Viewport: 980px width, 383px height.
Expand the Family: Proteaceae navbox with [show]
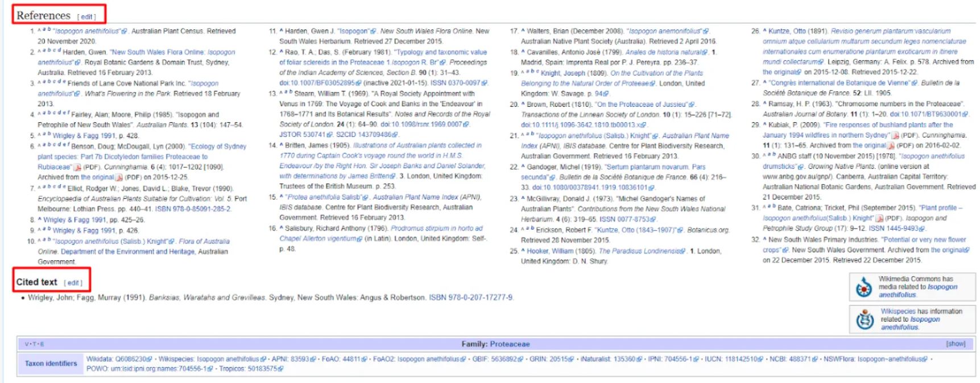coord(956,344)
